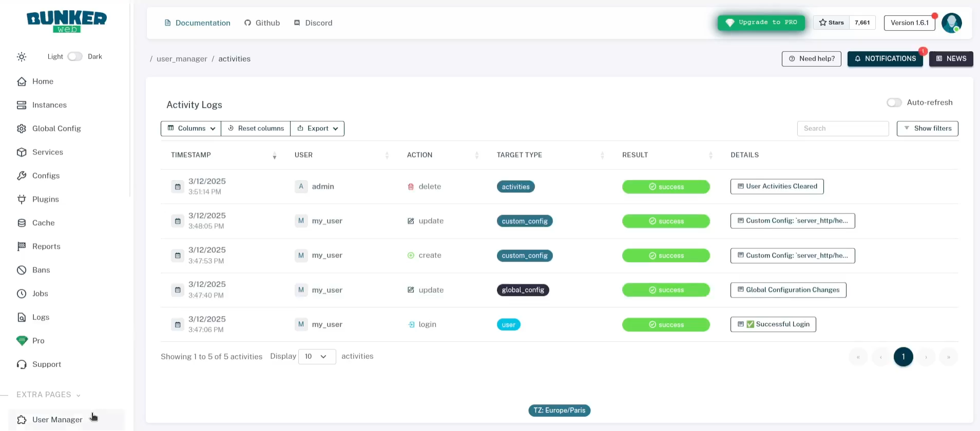This screenshot has height=431, width=980.
Task: Click the user avatar icon
Action: (x=951, y=23)
